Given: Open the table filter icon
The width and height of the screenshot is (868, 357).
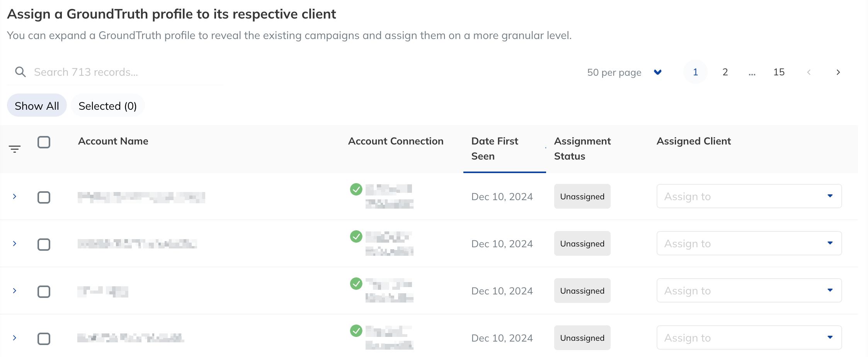Looking at the screenshot, I should [15, 149].
